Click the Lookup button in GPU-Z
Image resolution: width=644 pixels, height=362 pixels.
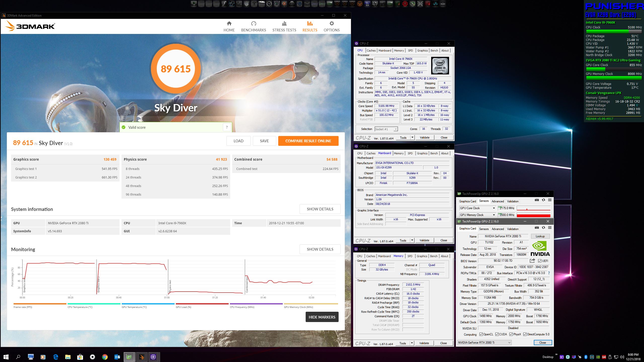click(540, 236)
